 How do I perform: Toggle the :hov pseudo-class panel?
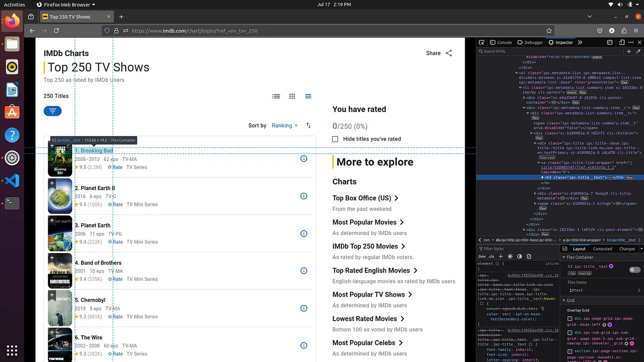point(482,256)
